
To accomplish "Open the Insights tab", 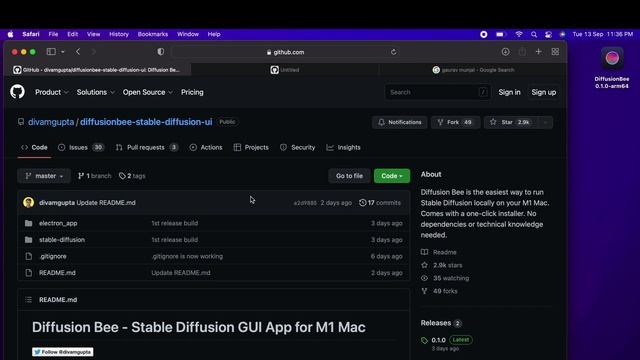I will [x=343, y=147].
